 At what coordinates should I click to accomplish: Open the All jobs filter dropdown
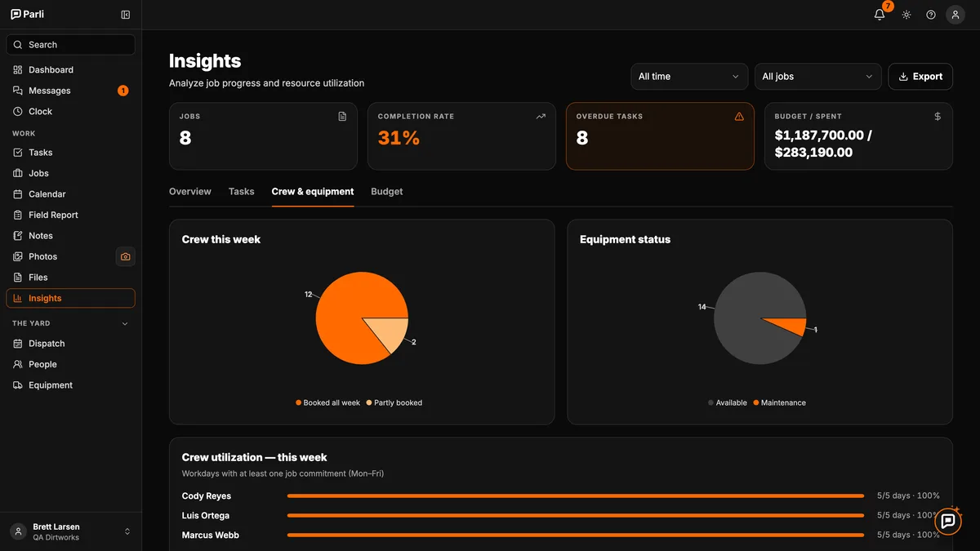click(x=818, y=77)
